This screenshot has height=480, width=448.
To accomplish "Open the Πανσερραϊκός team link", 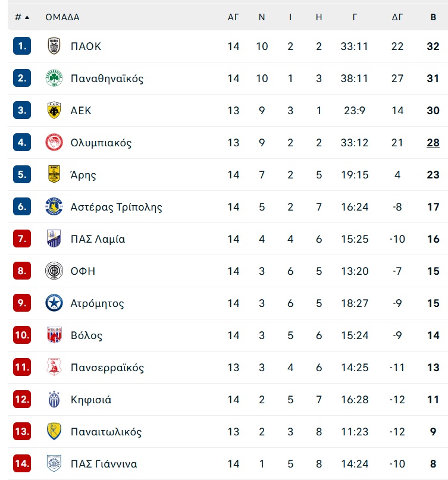I will pyautogui.click(x=107, y=368).
